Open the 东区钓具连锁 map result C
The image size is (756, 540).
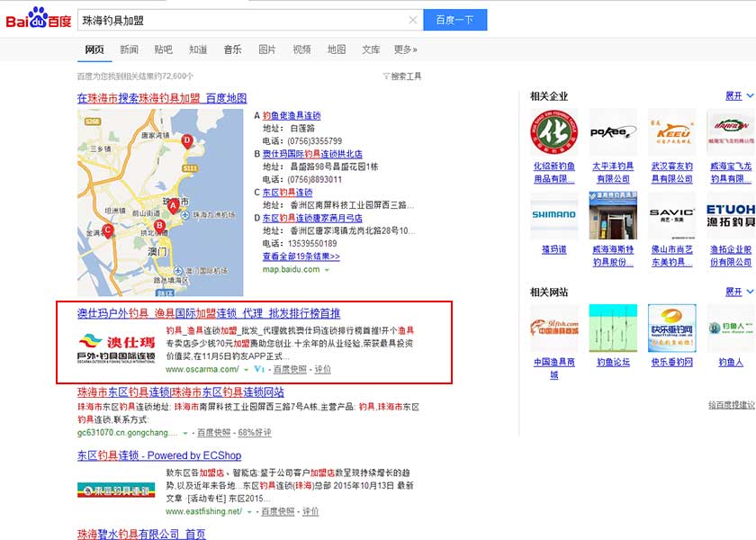287,193
